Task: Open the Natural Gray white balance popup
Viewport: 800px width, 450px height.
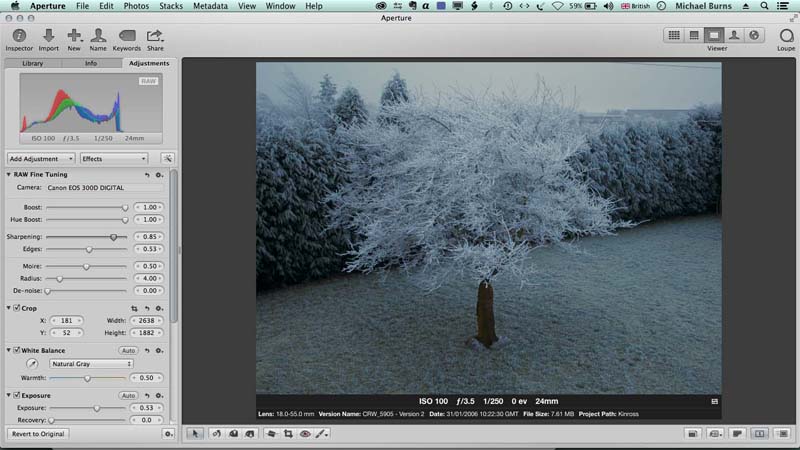Action: click(x=91, y=364)
